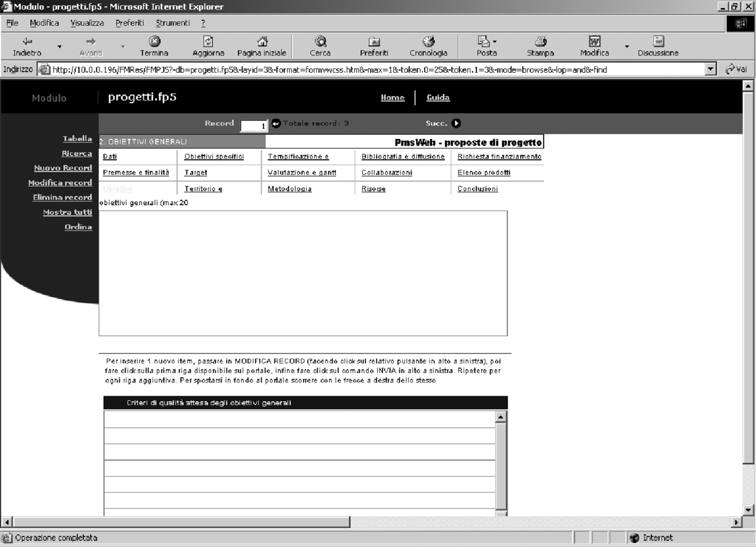The width and height of the screenshot is (756, 547).
Task: Open the Ricerca sidebar link
Action: [x=77, y=153]
